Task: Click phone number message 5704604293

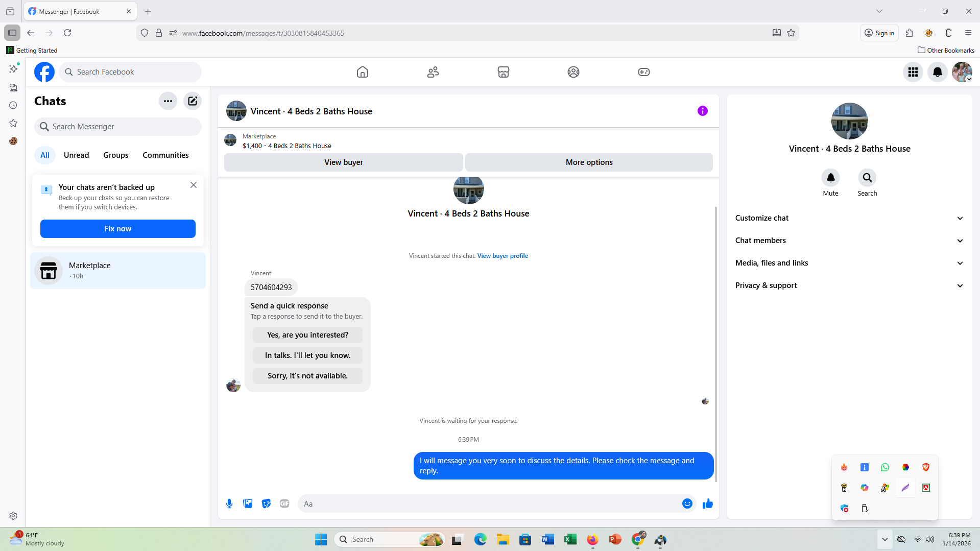Action: 271,288
